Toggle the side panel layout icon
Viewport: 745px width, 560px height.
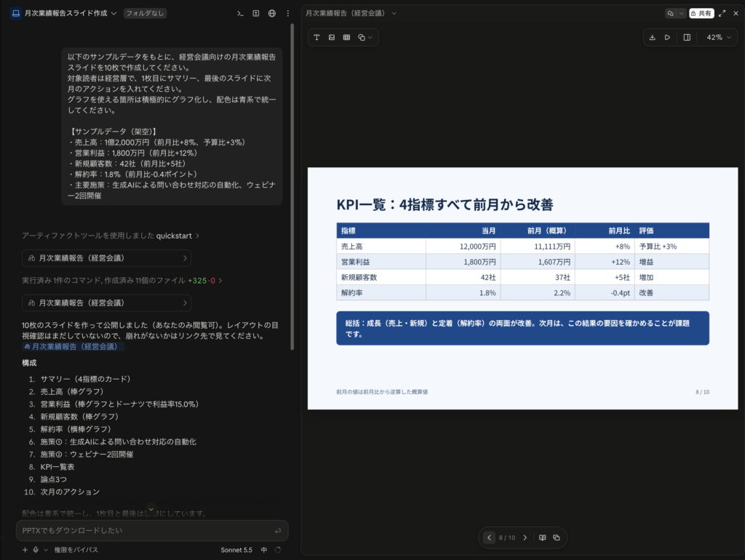pos(687,38)
